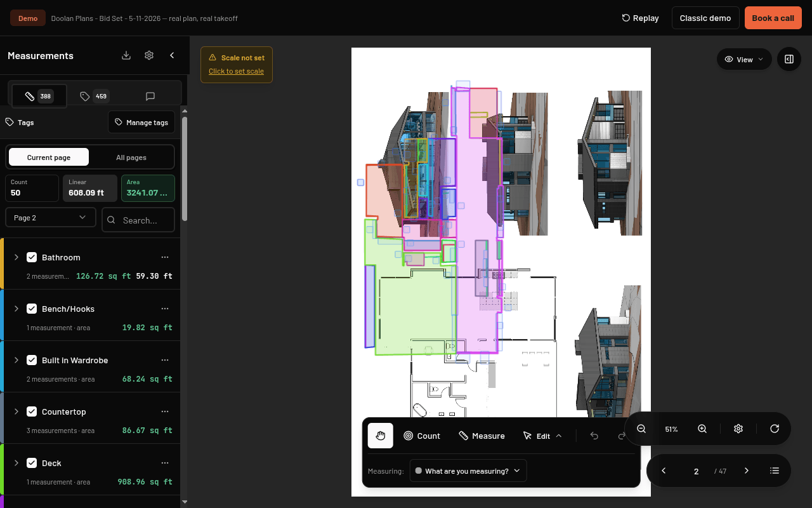Collapse the Measurements sidebar panel
The width and height of the screenshot is (812, 508).
coord(172,55)
